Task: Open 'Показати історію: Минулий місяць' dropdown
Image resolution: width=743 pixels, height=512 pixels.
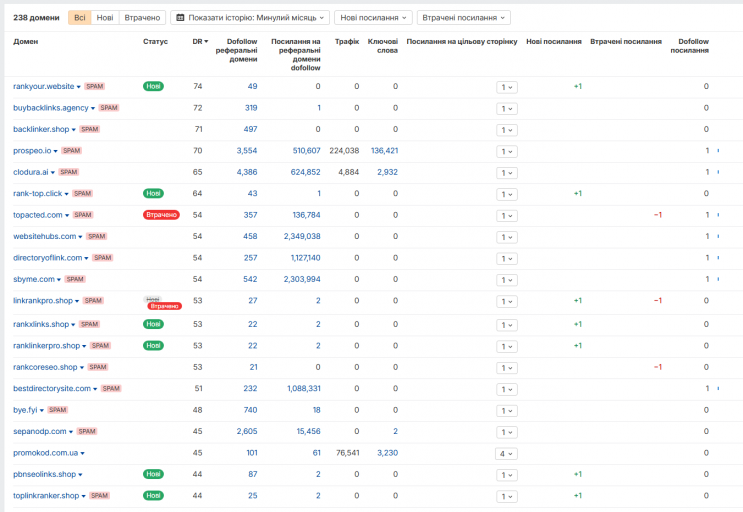Action: pos(250,18)
